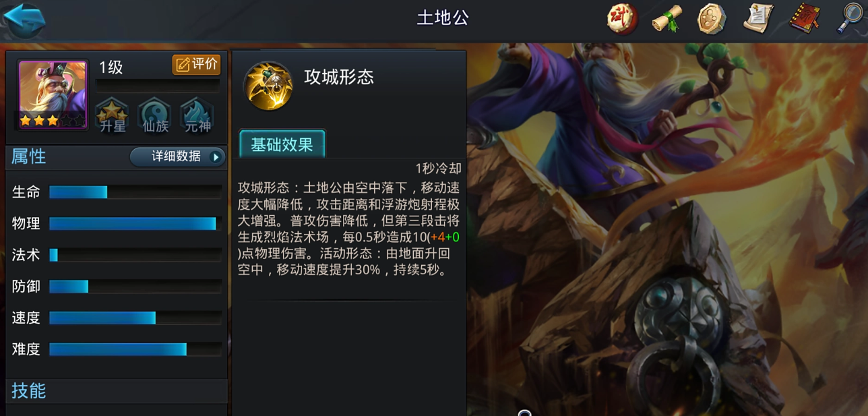Tap the 仙族 faction icon
Viewport: 868px width, 416px height.
pyautogui.click(x=155, y=115)
